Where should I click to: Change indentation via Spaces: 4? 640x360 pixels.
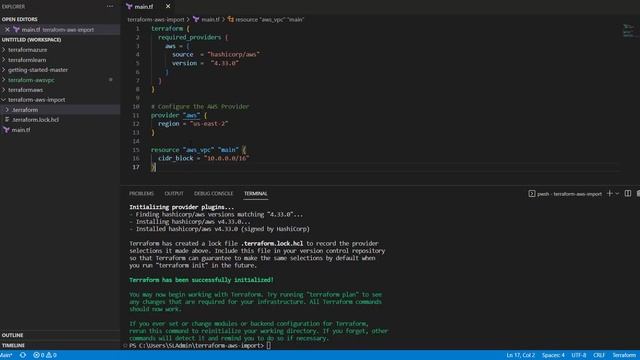[553, 355]
